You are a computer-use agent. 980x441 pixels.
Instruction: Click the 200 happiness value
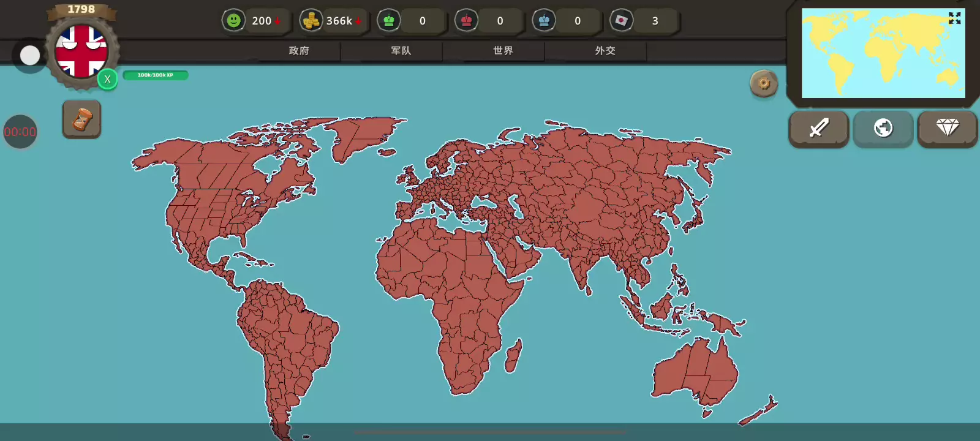point(262,21)
